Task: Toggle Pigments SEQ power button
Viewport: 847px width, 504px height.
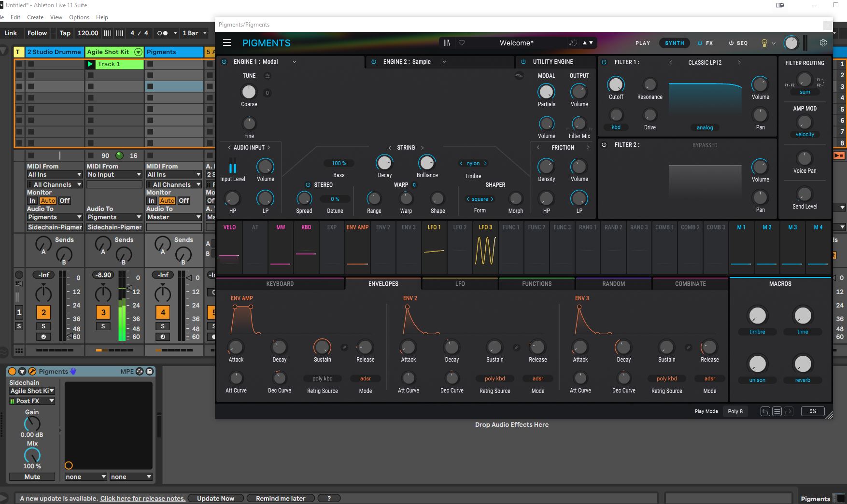Action: tap(731, 43)
